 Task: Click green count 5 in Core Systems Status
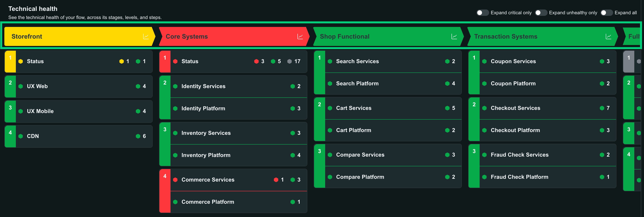[276, 62]
